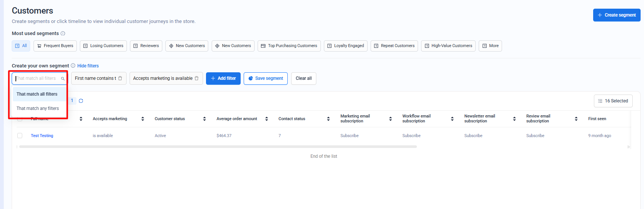Click the refresh icon beside the count badge
This screenshot has width=644, height=209.
tap(81, 101)
